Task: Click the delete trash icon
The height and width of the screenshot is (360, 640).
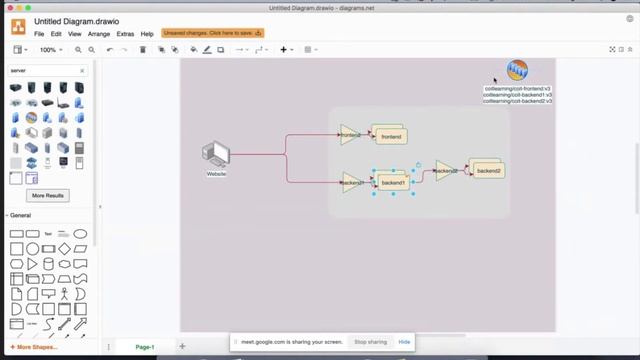Action: [142, 50]
